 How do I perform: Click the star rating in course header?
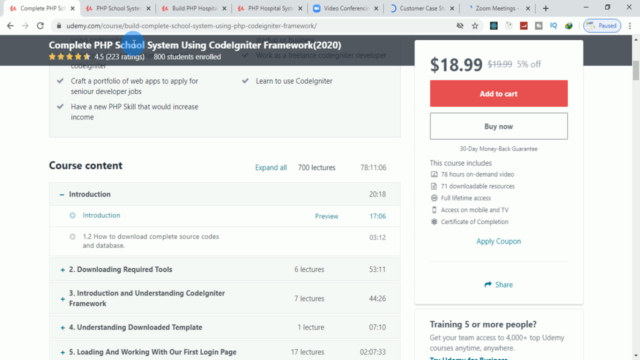coord(69,57)
